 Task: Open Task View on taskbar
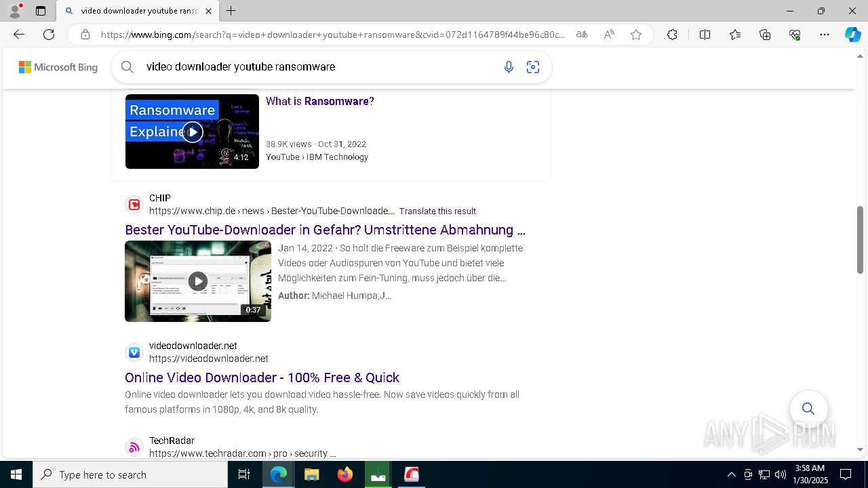pos(244,474)
